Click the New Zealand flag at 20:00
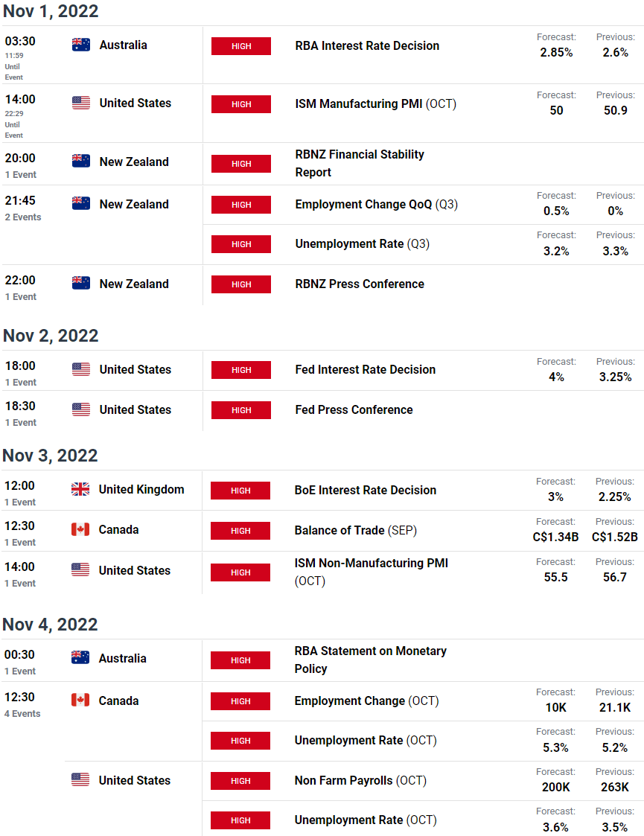This screenshot has width=644, height=836. pos(81,161)
